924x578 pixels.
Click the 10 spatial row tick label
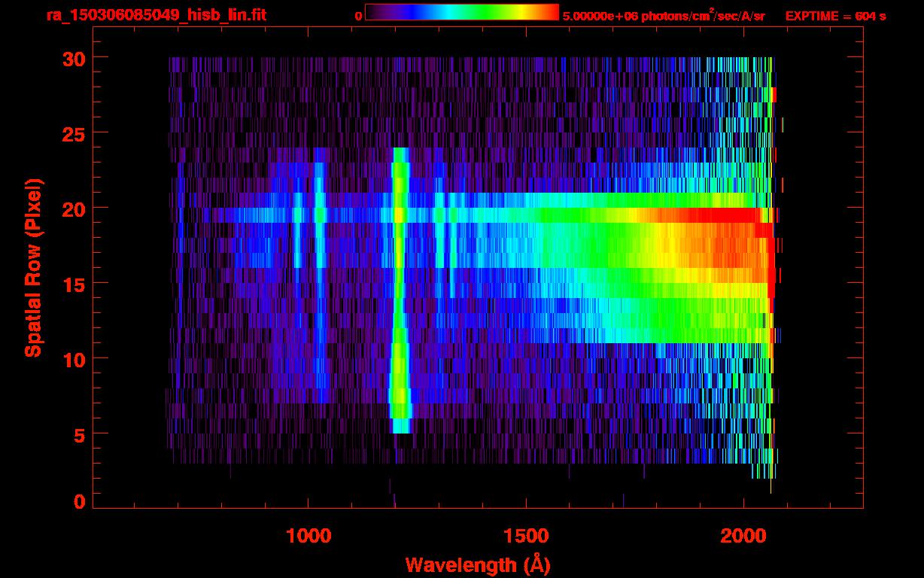[73, 359]
